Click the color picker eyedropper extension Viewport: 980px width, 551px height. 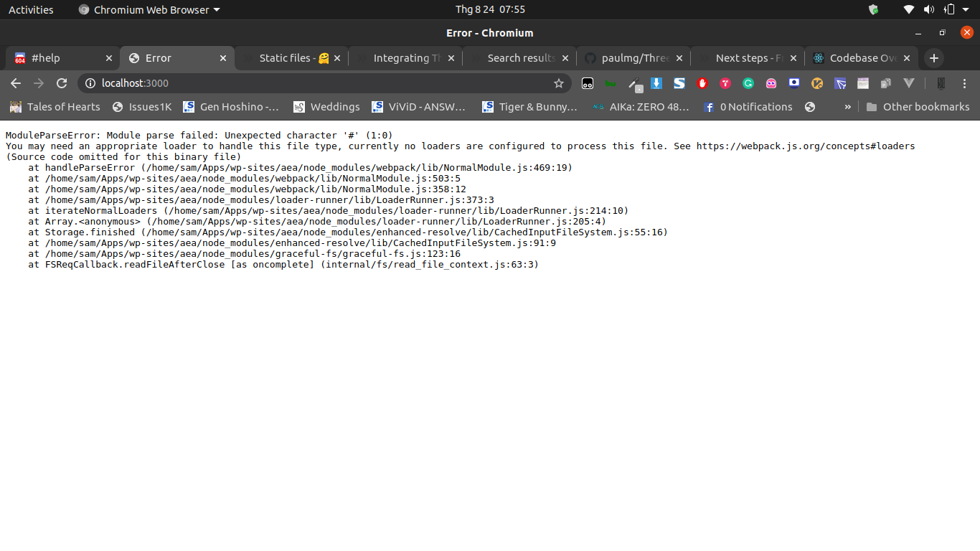coord(633,84)
